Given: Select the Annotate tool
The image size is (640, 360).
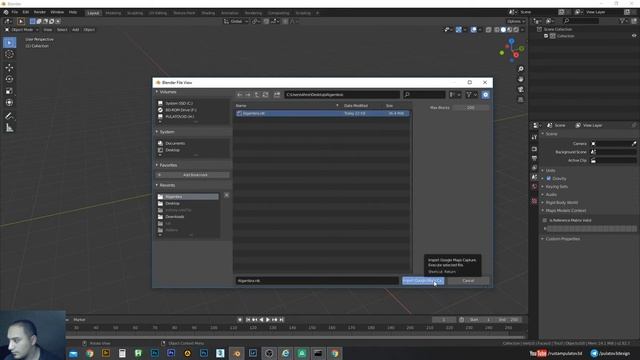Looking at the screenshot, I should coord(9,116).
